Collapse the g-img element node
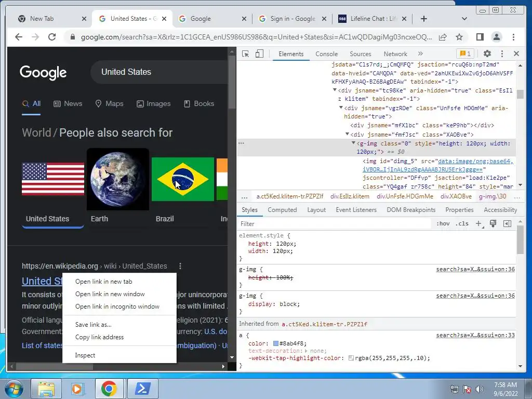Screen dimensions: 532x399 [353, 143]
